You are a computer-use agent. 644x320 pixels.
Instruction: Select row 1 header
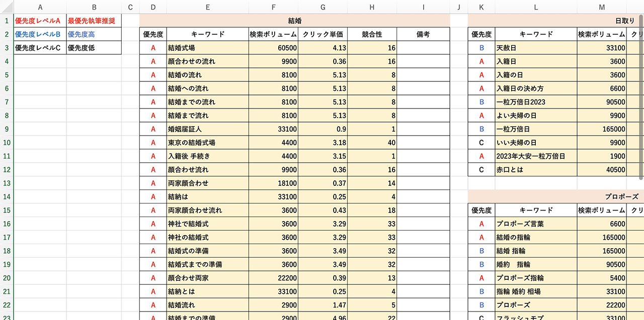[x=7, y=21]
